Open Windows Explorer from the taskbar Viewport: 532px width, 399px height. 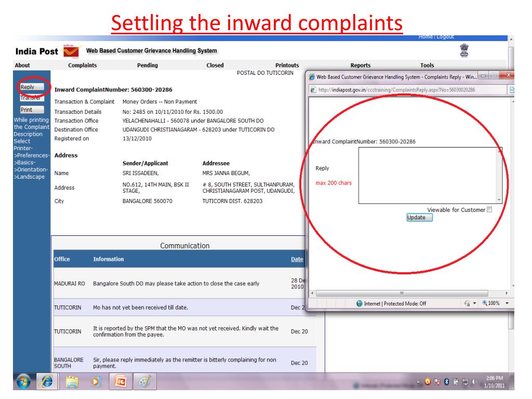[72, 382]
